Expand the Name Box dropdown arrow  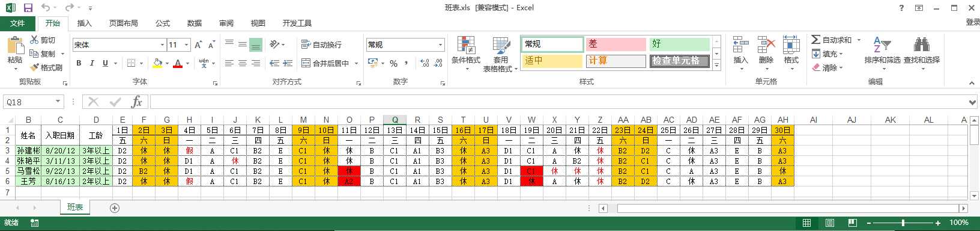tap(58, 102)
